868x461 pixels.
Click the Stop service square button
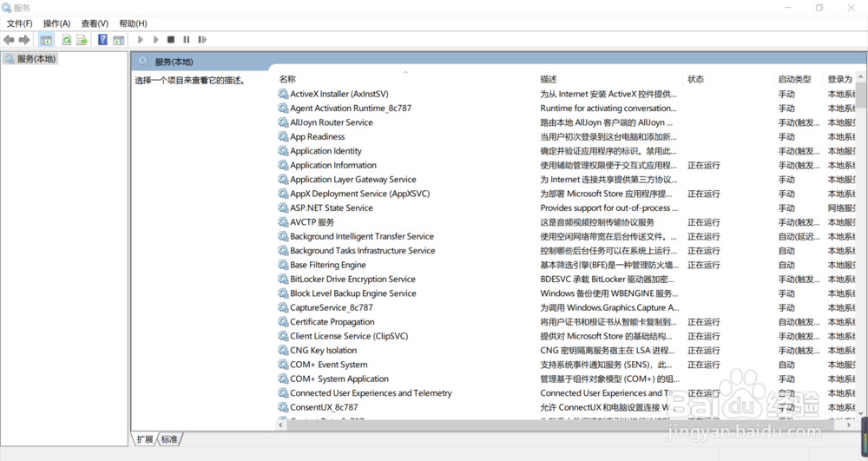(171, 40)
